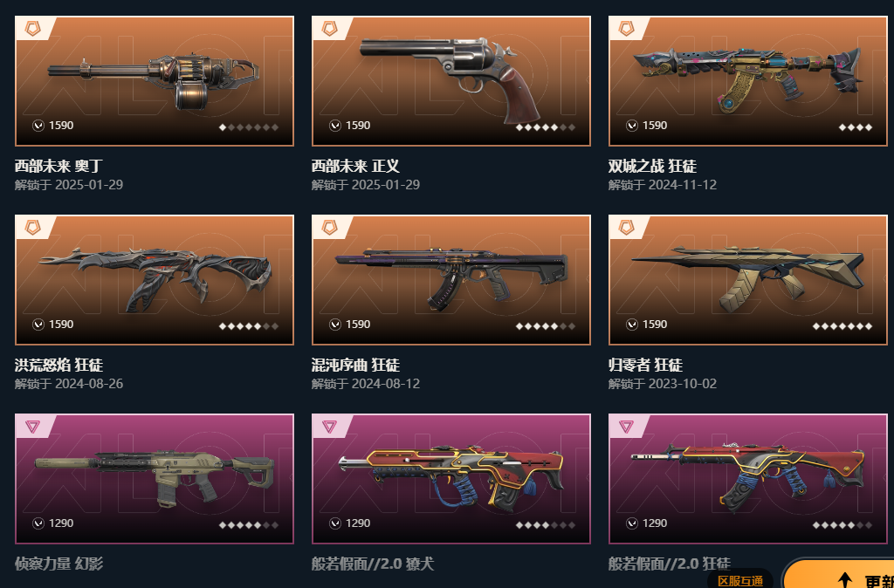The height and width of the screenshot is (588, 894).
Task: Click the VP currency icon on 混沌序曲 狂徒 card
Action: tap(335, 325)
